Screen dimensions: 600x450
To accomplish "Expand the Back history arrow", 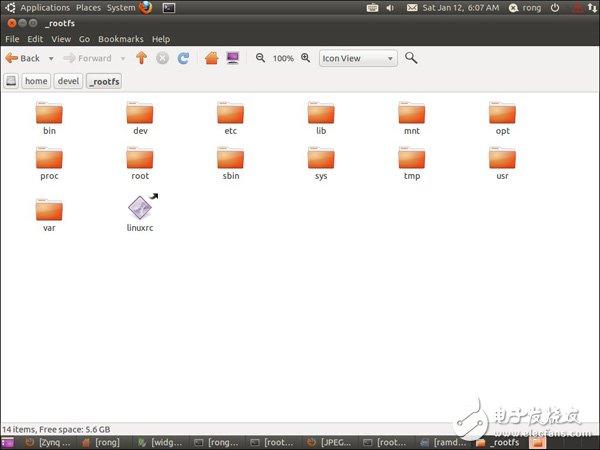I will tap(50, 58).
